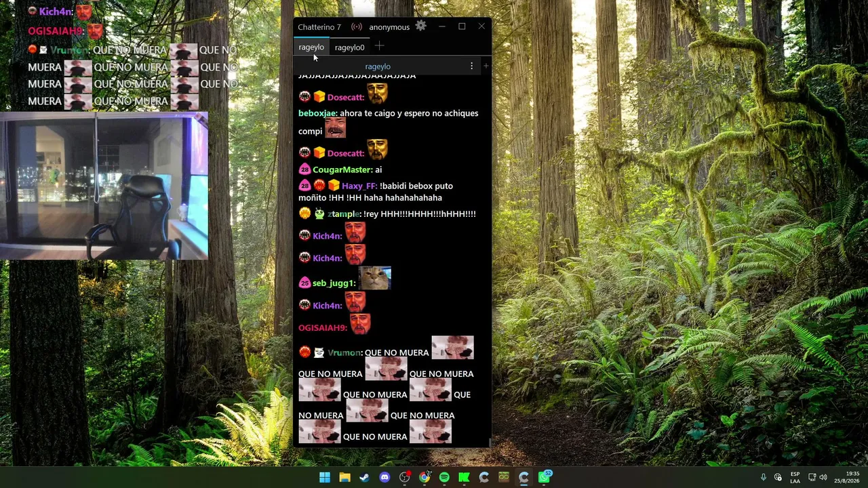This screenshot has width=868, height=488.
Task: Open Haxy_FF's user card
Action: pos(359,186)
